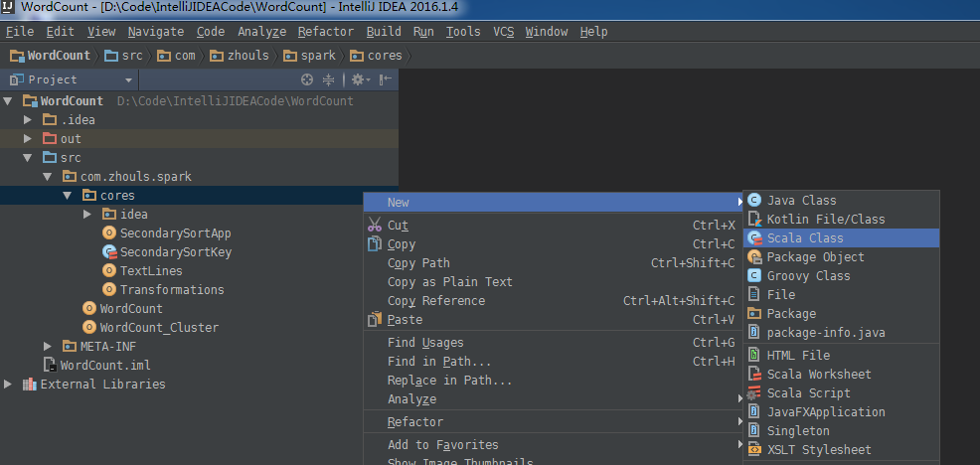The image size is (980, 465).
Task: Open the File menu
Action: pyautogui.click(x=19, y=31)
